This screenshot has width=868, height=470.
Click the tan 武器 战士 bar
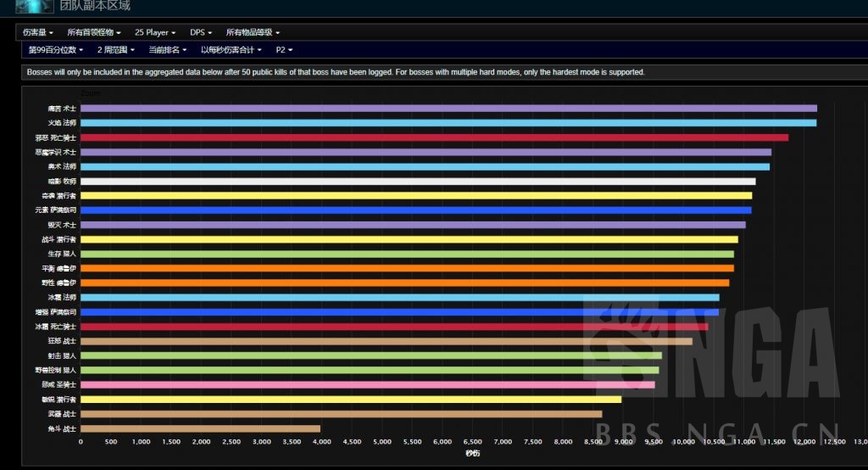[341, 414]
